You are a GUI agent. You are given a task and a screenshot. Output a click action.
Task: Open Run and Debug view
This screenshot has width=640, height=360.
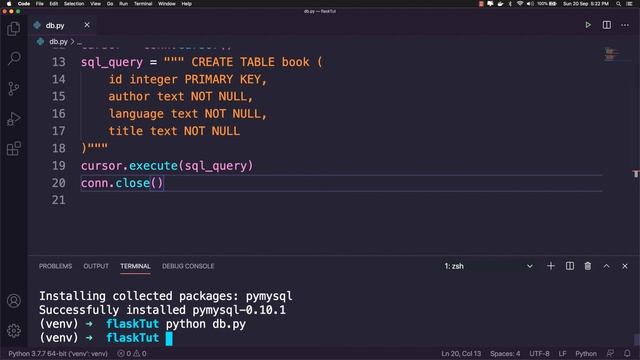click(x=14, y=119)
